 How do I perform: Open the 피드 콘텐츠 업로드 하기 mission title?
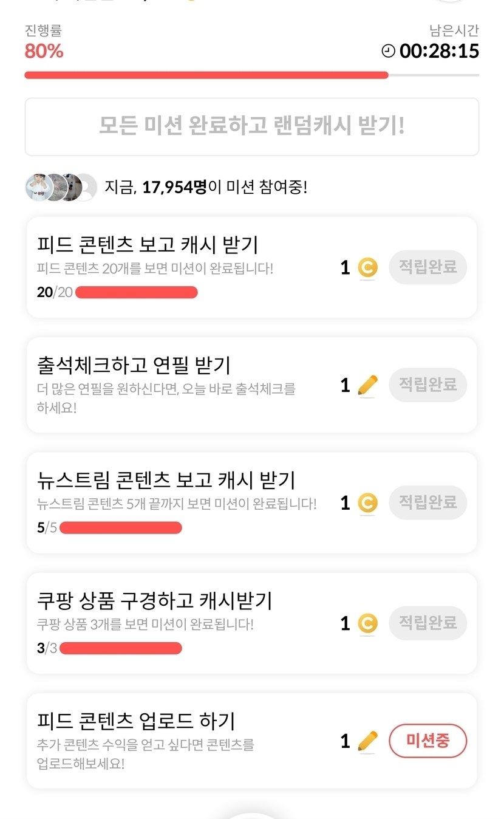(x=136, y=721)
